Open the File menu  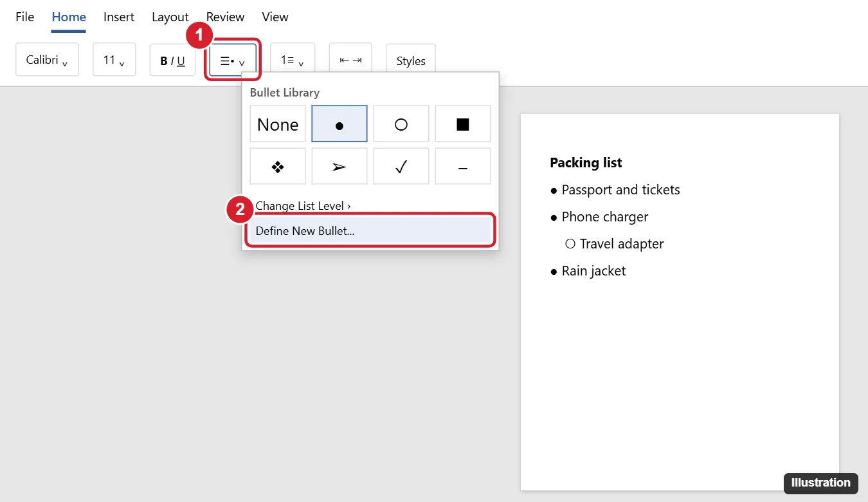coord(25,17)
